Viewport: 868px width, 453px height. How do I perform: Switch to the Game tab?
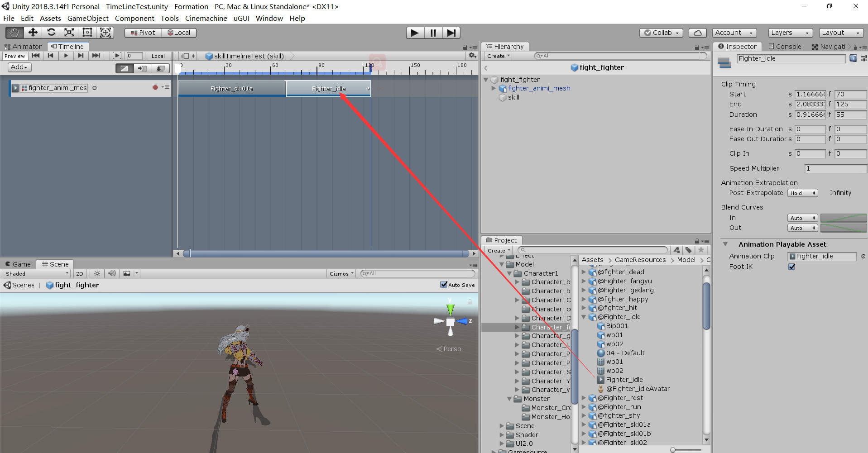pos(18,264)
